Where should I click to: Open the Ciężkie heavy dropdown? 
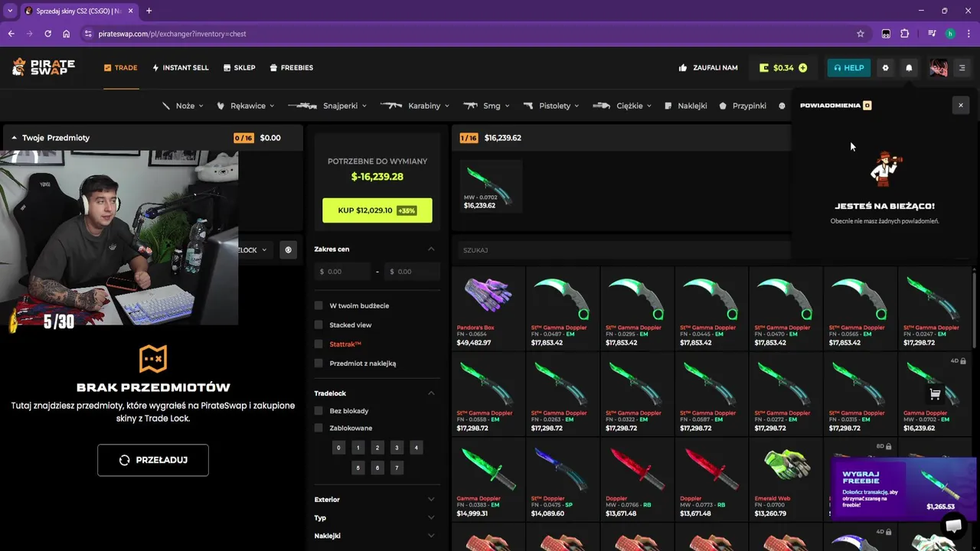[x=622, y=106]
